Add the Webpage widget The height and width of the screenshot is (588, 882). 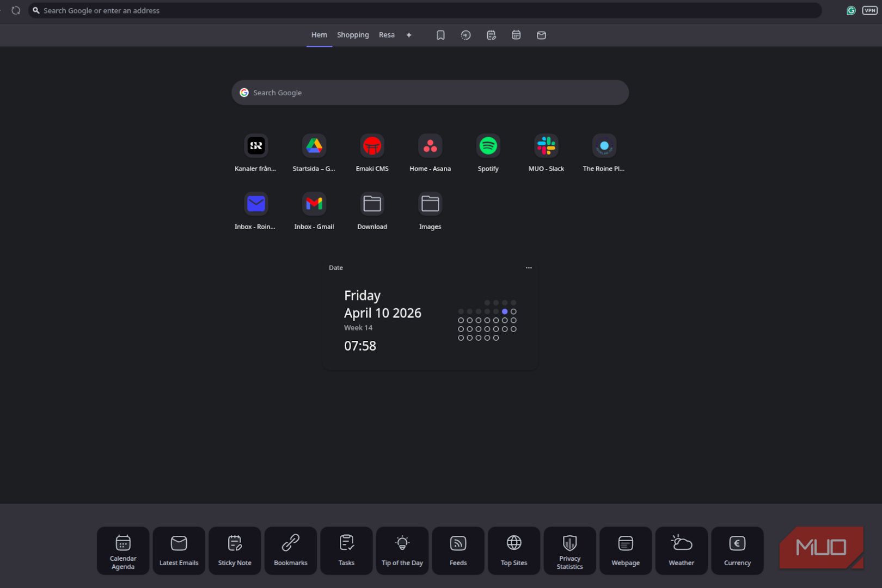point(626,550)
